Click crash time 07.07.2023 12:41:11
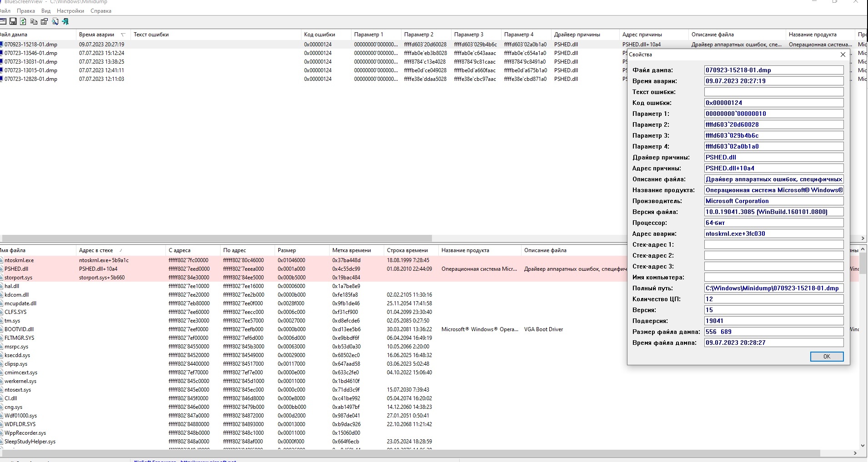Screen dimensions: 868x462 pos(101,70)
